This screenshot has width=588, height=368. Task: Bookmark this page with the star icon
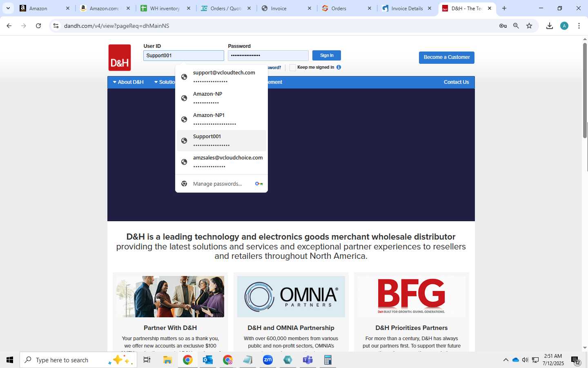click(x=529, y=26)
